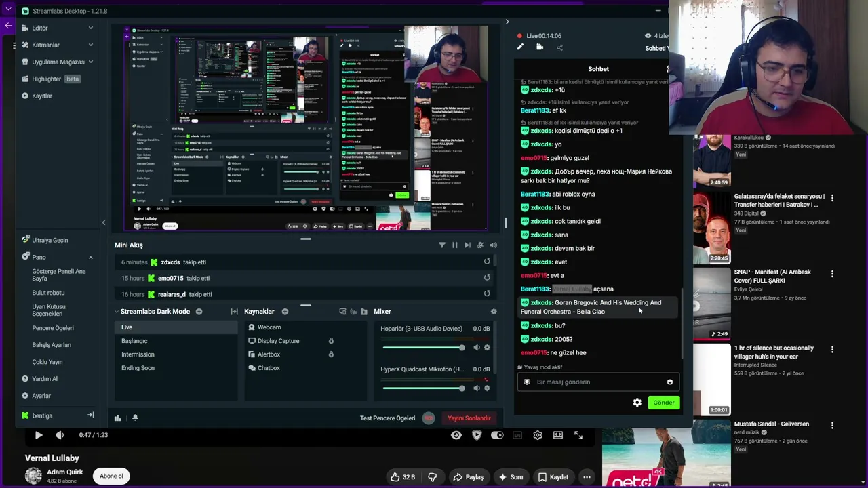Edit stream info with the pencil icon
Viewport: 868px width, 488px height.
tap(520, 47)
